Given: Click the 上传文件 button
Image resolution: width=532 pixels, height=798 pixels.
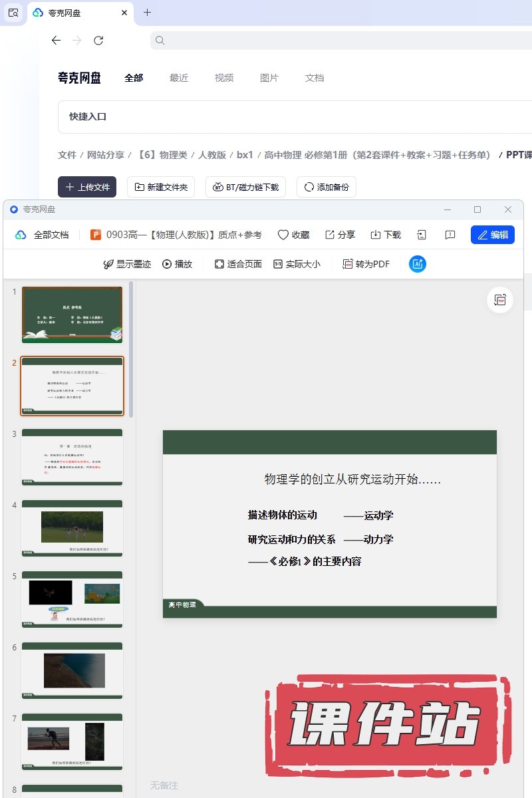Looking at the screenshot, I should 87,187.
